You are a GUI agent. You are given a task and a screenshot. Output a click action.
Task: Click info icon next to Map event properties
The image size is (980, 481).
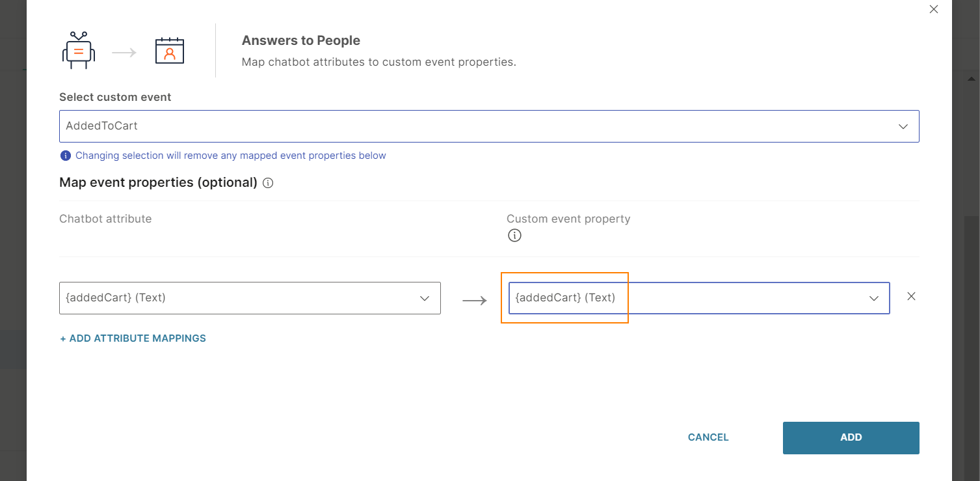[268, 183]
